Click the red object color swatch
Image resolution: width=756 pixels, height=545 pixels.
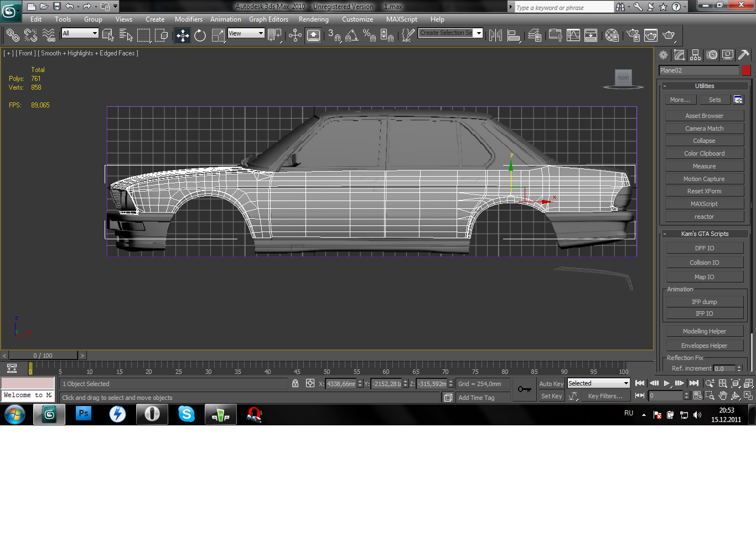(x=746, y=70)
